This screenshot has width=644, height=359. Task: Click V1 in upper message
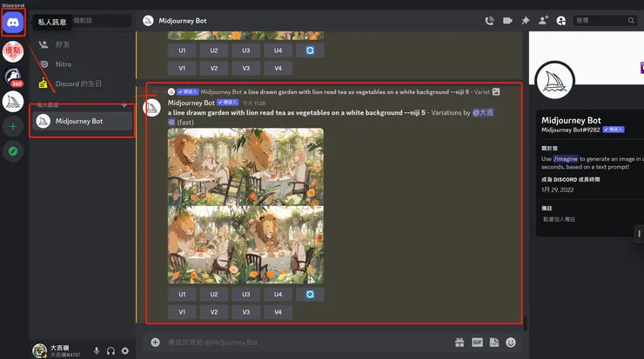[182, 68]
